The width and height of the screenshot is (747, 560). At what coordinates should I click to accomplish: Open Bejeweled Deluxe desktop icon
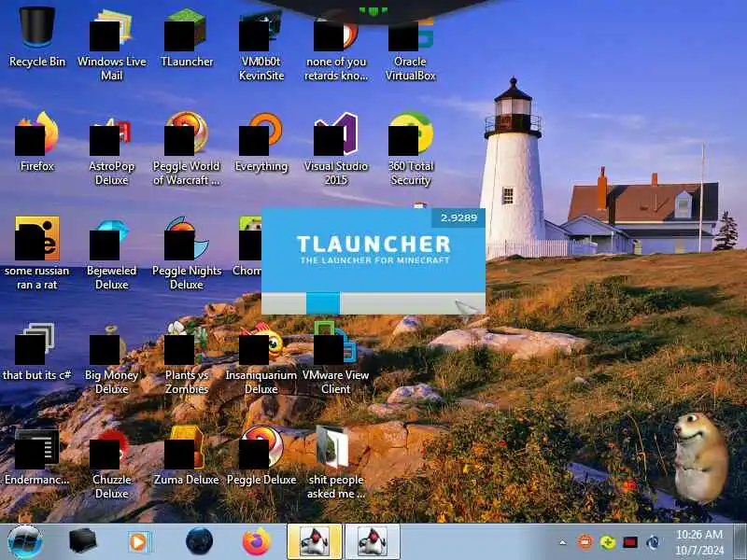(x=112, y=252)
